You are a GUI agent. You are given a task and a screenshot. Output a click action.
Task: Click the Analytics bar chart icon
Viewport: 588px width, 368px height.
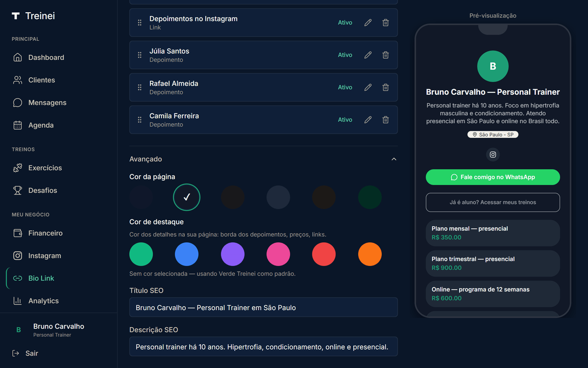18,301
